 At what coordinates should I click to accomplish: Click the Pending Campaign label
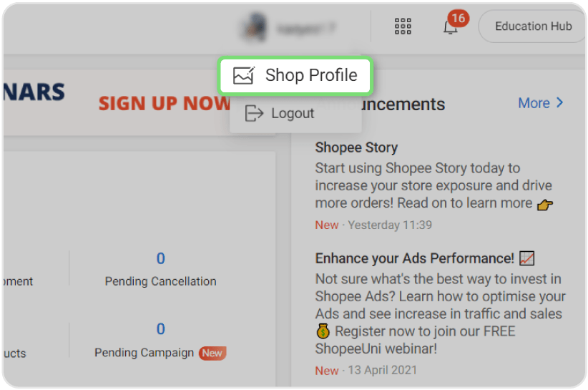coord(144,353)
